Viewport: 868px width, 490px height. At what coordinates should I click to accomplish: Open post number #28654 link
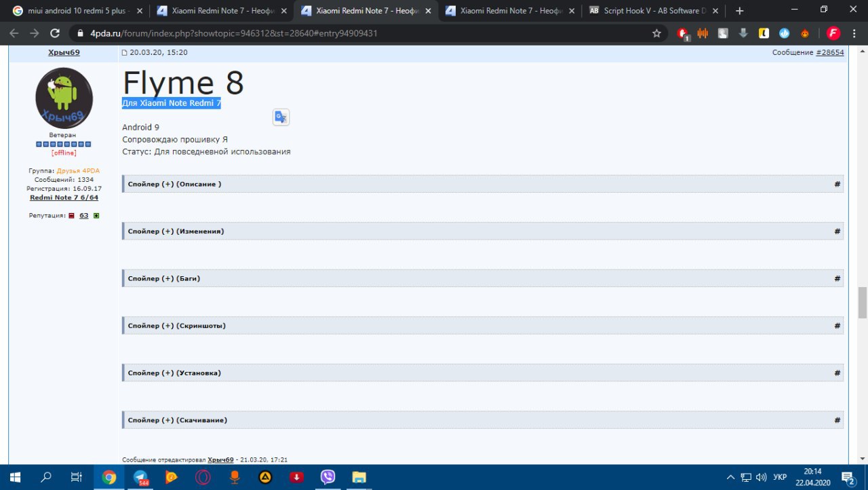(829, 52)
